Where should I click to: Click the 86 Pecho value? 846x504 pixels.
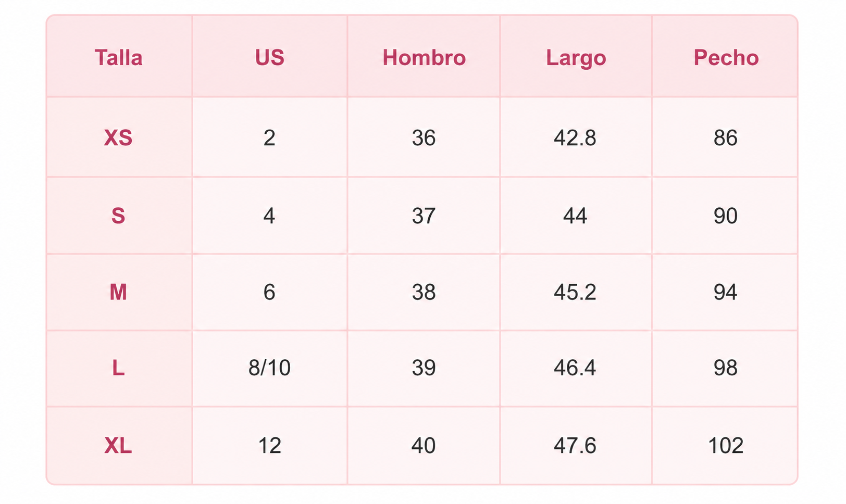(x=726, y=138)
